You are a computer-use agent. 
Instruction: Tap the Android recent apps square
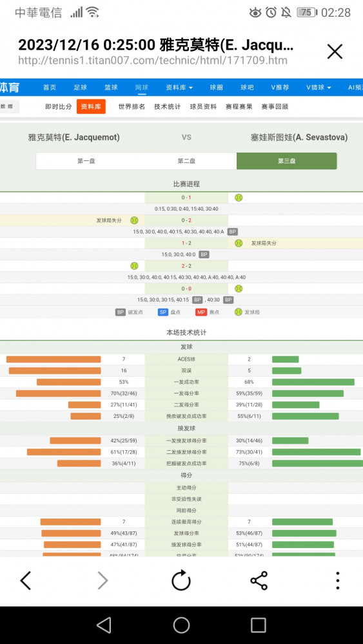point(258,625)
